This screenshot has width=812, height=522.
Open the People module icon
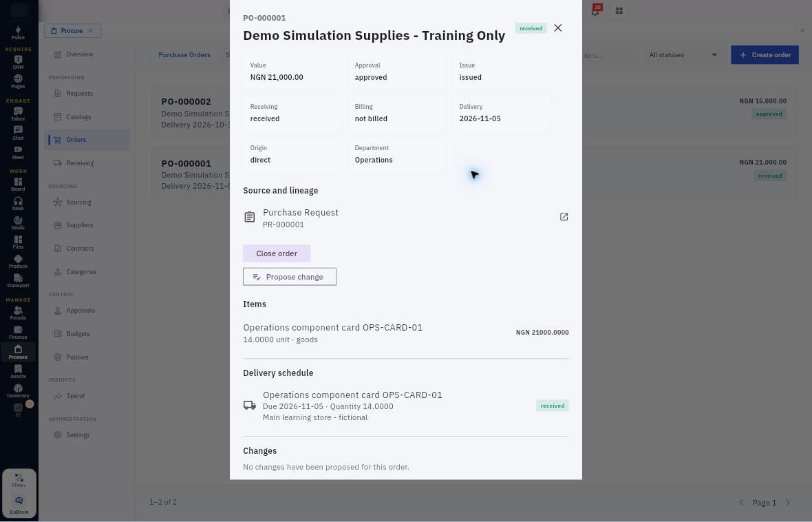pyautogui.click(x=18, y=313)
